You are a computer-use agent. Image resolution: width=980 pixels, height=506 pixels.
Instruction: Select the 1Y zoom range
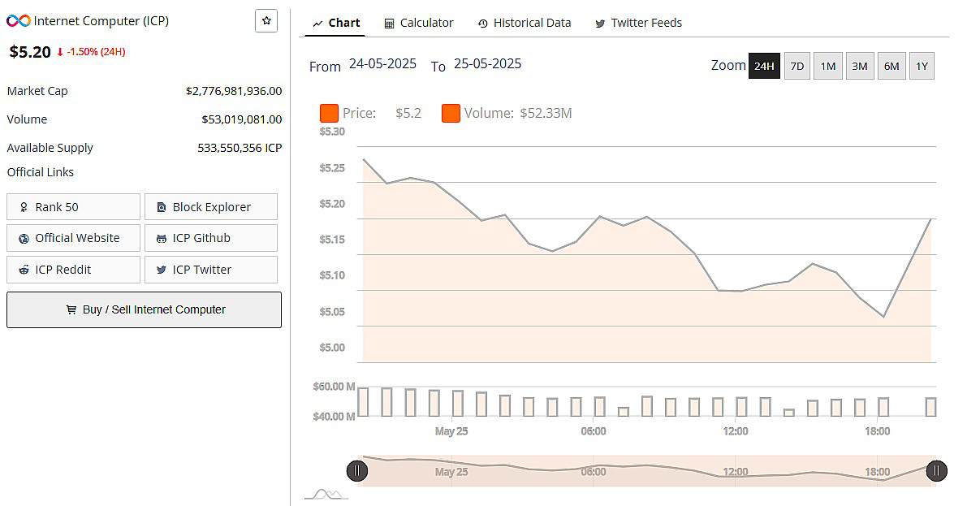click(x=922, y=66)
